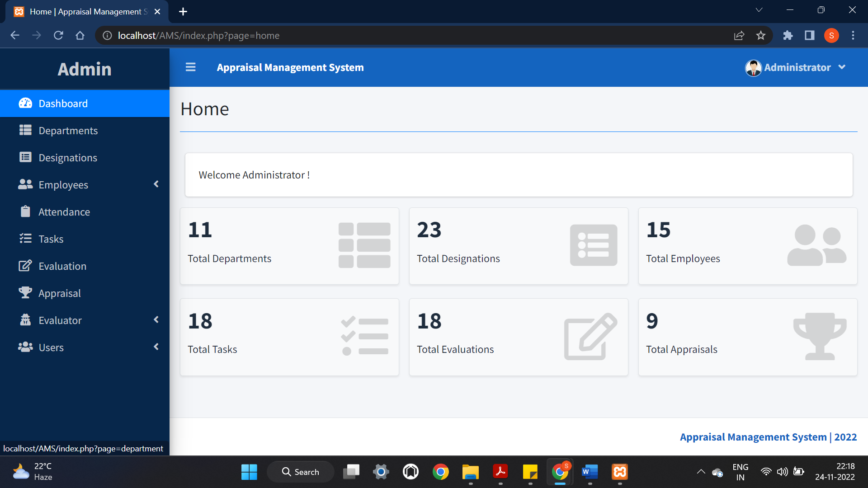Open Appraisal using the trophy icon
The height and width of the screenshot is (488, 868).
25,293
